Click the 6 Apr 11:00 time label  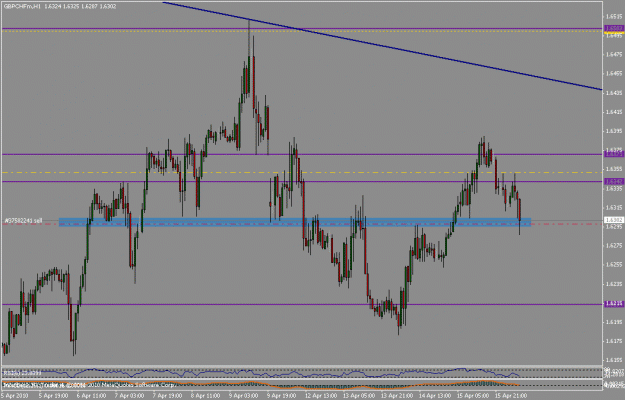[91, 395]
